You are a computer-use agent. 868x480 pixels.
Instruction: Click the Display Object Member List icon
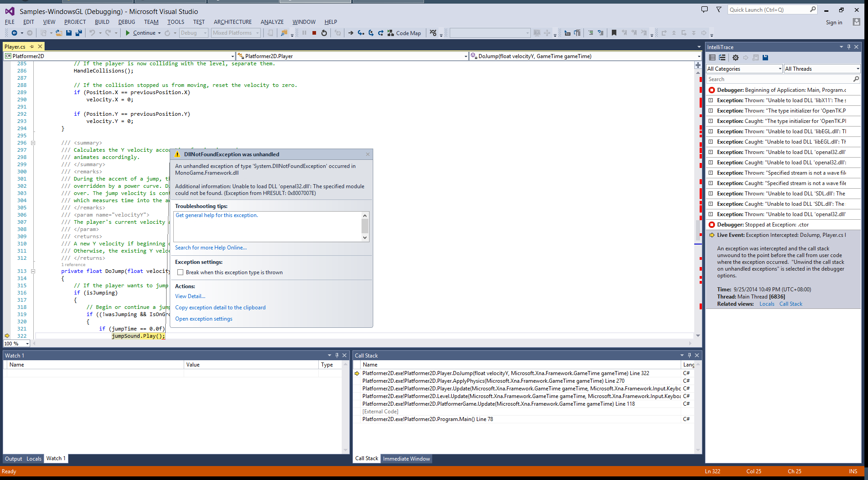coord(567,33)
